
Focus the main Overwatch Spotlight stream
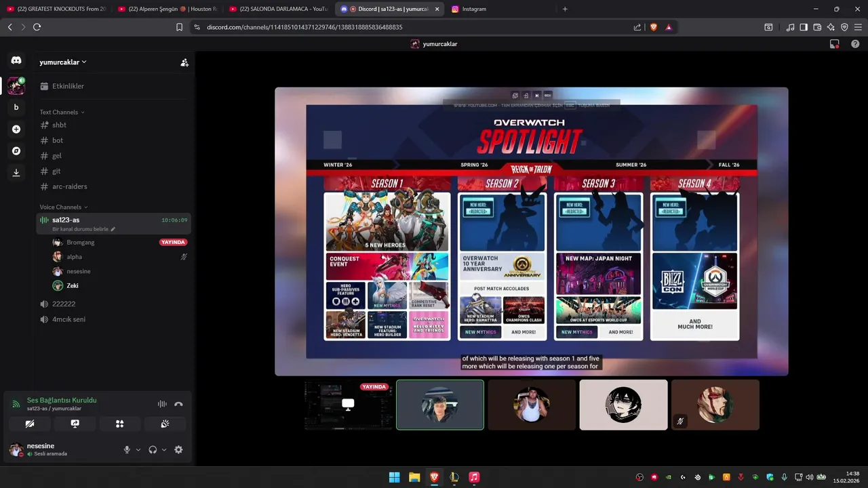532,231
